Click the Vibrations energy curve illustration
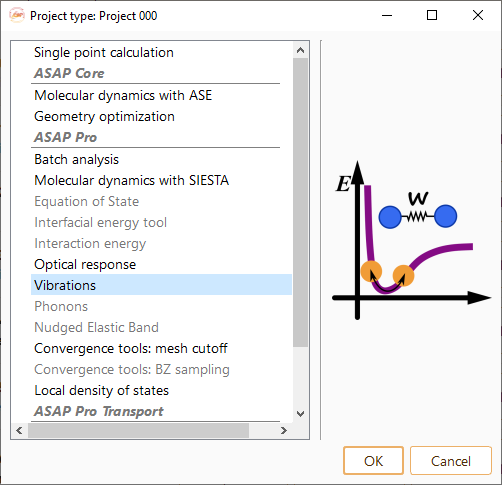This screenshot has width=502, height=485. (x=412, y=240)
